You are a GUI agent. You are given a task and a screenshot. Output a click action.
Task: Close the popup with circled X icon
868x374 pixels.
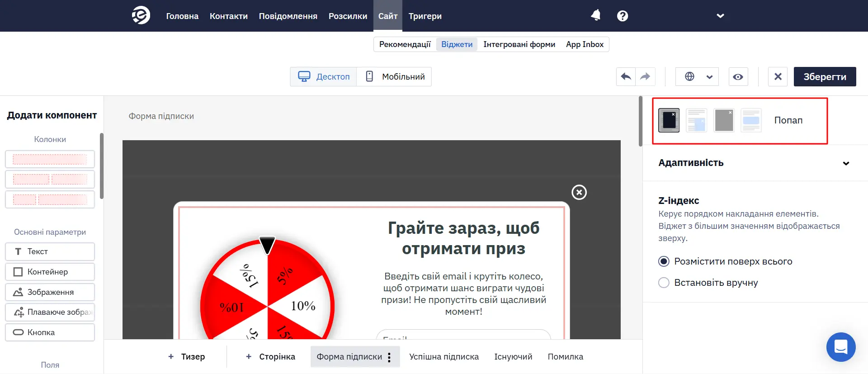pos(579,192)
